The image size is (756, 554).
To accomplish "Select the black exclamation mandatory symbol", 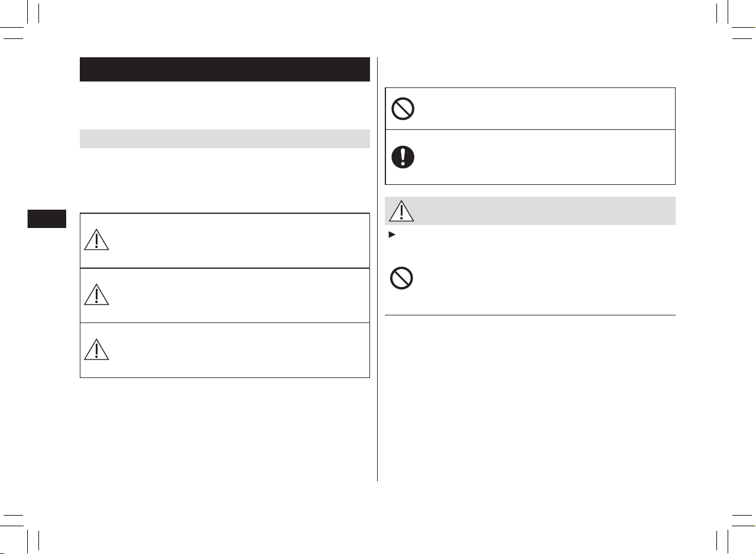I will pyautogui.click(x=403, y=157).
